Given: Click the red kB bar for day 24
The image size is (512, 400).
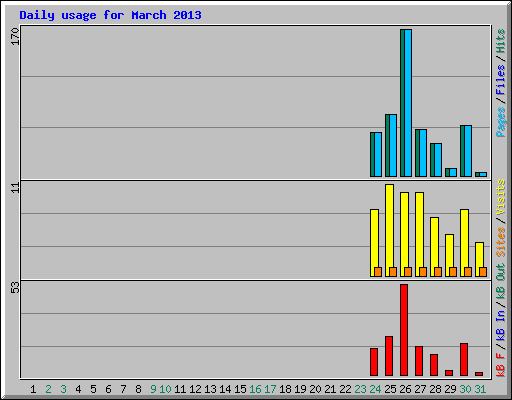Looking at the screenshot, I should coord(374,362).
